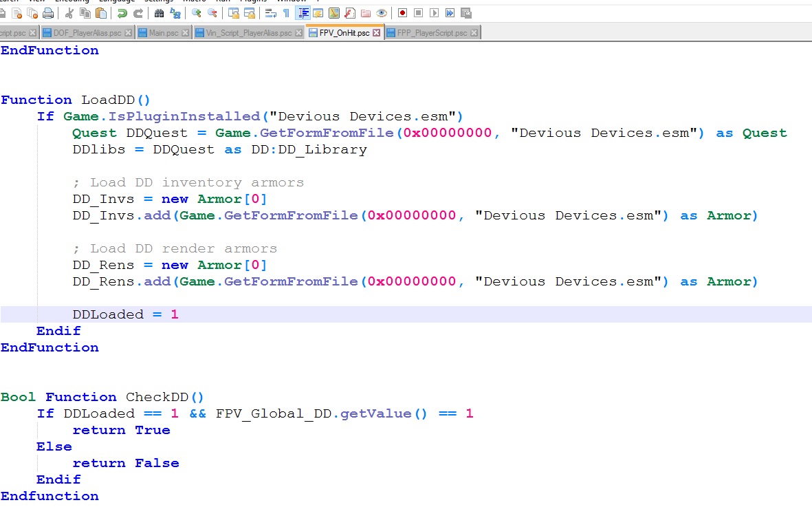The image size is (812, 518).
Task: Zoom out with the magnifier minus icon
Action: point(212,14)
